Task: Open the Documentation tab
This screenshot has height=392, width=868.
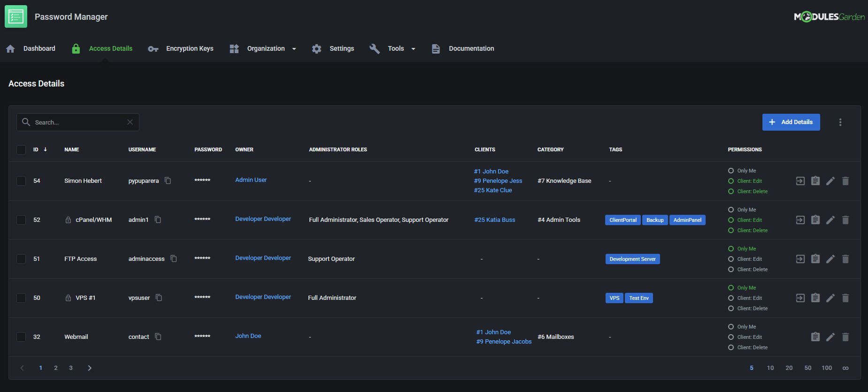Action: (463, 48)
